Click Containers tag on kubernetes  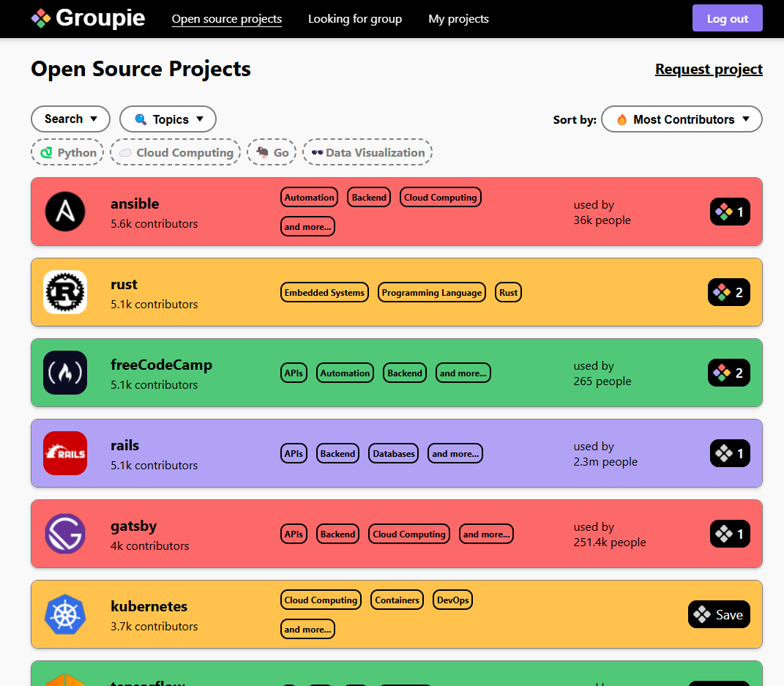point(397,600)
